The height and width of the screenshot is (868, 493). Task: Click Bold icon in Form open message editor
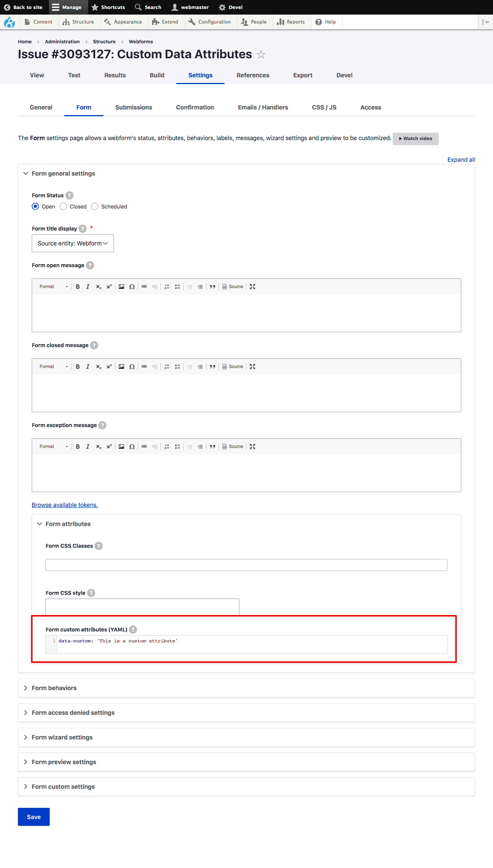tap(78, 287)
